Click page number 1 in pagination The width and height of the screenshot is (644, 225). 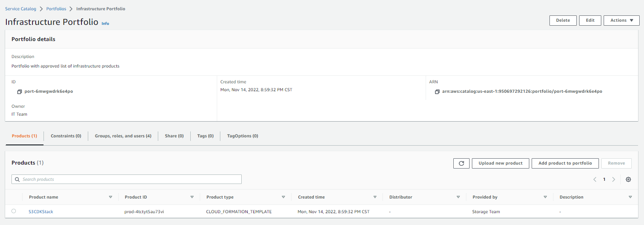click(x=604, y=180)
